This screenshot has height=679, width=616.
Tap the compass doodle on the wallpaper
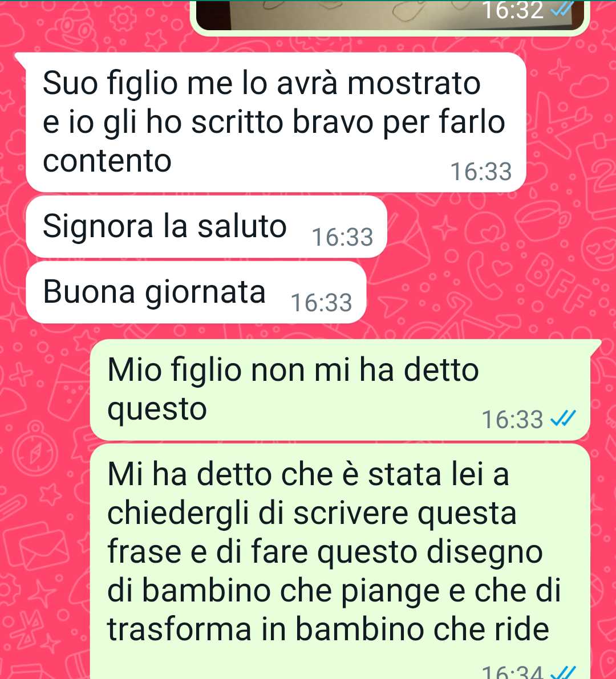tap(37, 452)
